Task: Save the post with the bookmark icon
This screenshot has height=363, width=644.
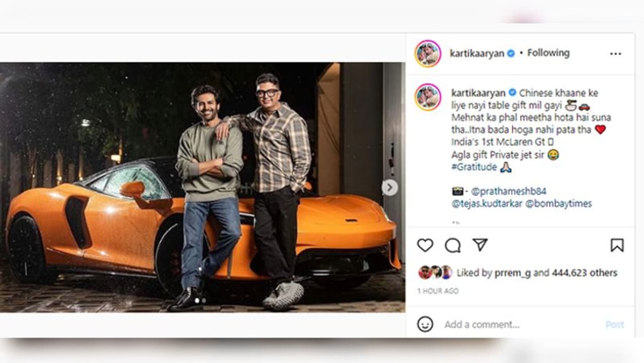Action: 617,245
